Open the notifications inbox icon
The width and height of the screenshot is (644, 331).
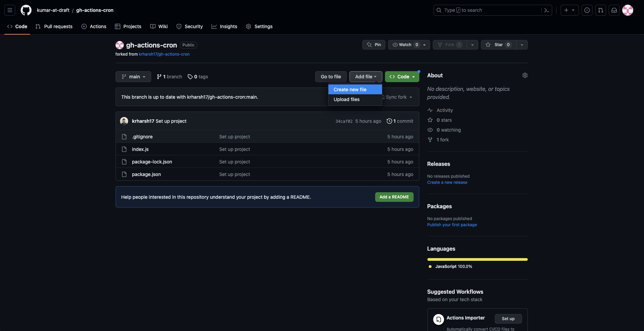(614, 10)
